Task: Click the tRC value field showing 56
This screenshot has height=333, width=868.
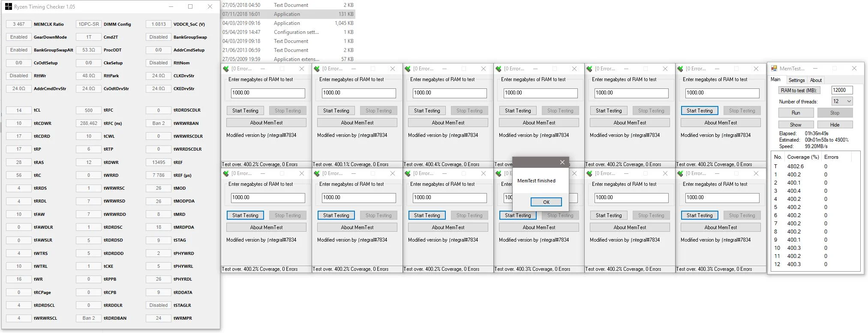Action: tap(19, 175)
